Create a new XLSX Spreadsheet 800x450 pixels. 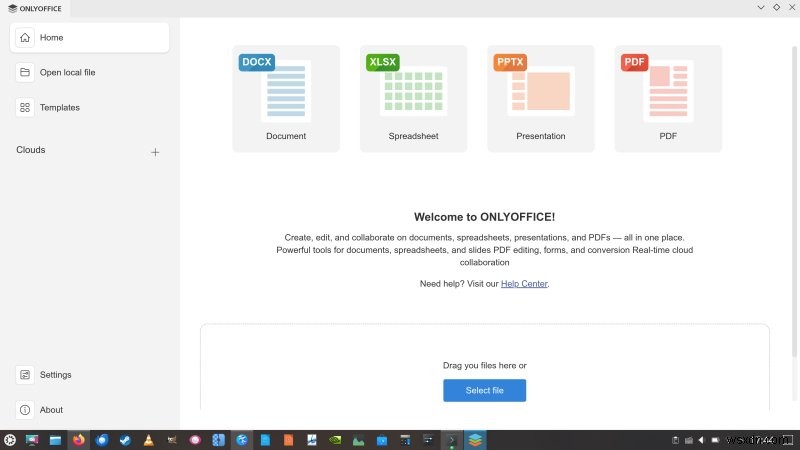pyautogui.click(x=413, y=98)
